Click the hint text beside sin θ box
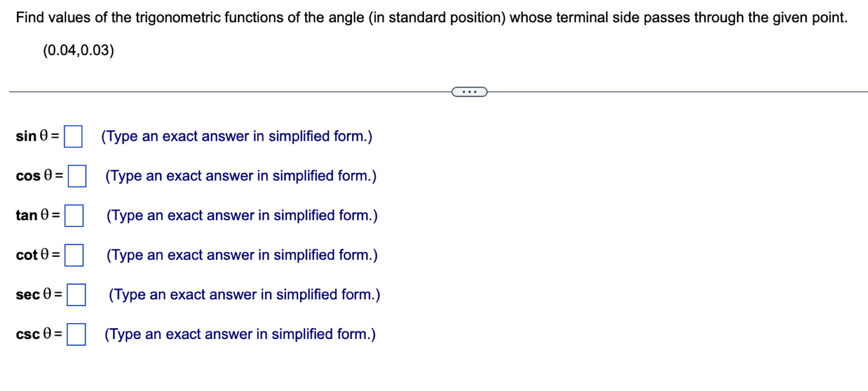The height and width of the screenshot is (391, 868). pyautogui.click(x=237, y=136)
